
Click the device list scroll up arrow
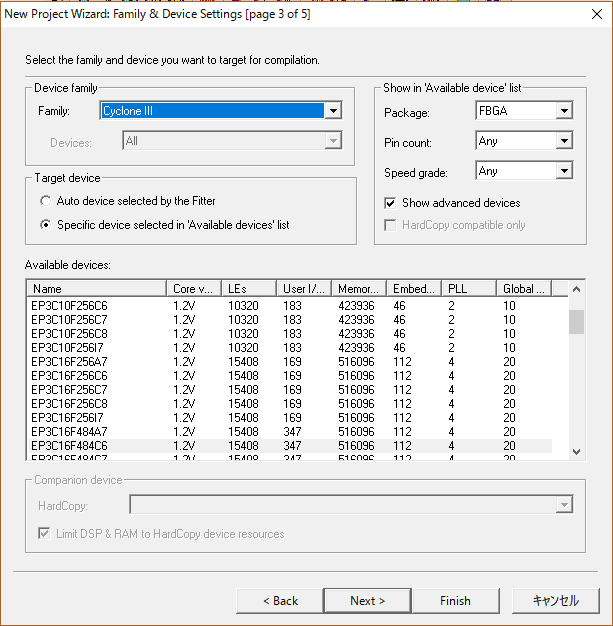click(576, 289)
